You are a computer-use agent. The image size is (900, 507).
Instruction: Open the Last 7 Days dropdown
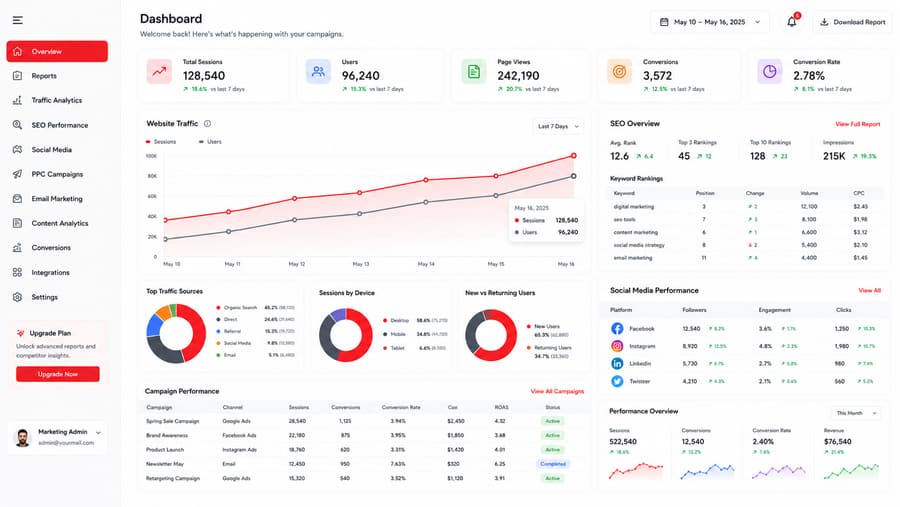coord(558,126)
